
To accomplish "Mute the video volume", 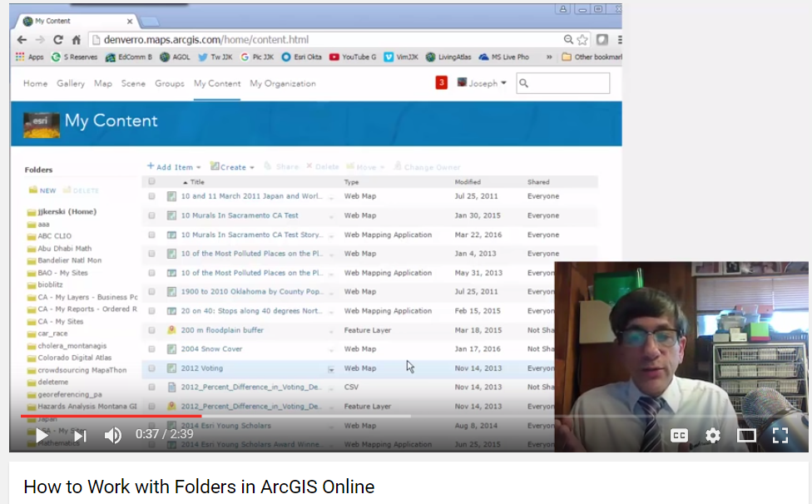I will coord(113,435).
